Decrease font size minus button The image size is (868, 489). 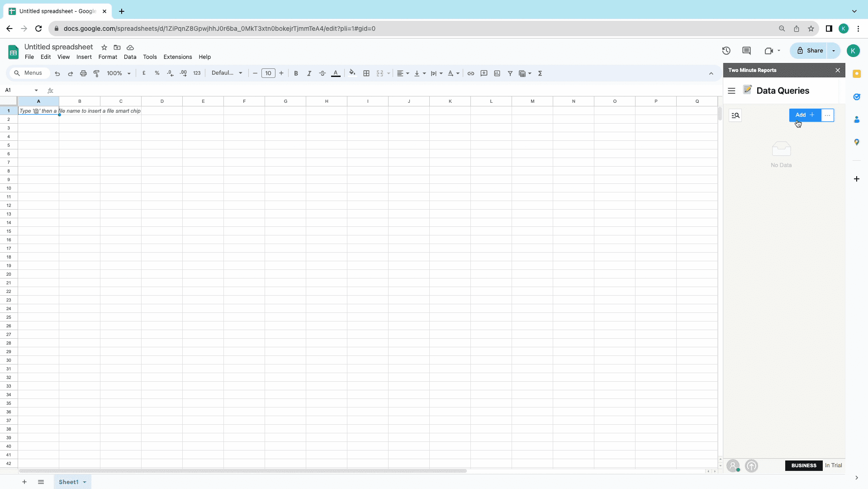[x=255, y=73]
